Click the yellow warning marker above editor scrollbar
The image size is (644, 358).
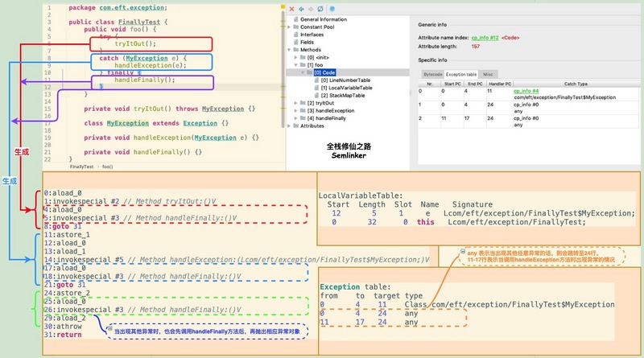click(x=283, y=6)
